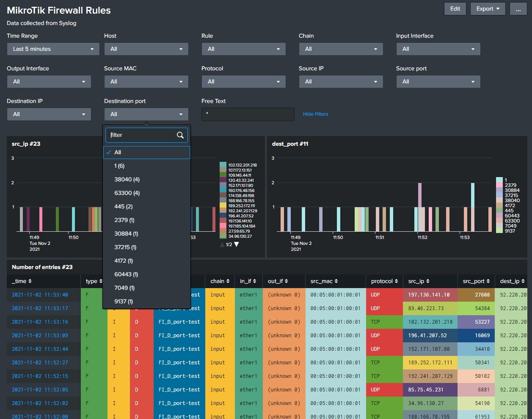
Task: Select the checked All option in list
Action: tap(147, 153)
